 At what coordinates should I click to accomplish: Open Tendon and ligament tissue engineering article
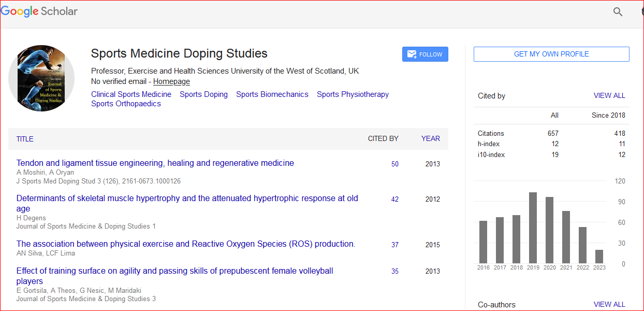(x=155, y=163)
